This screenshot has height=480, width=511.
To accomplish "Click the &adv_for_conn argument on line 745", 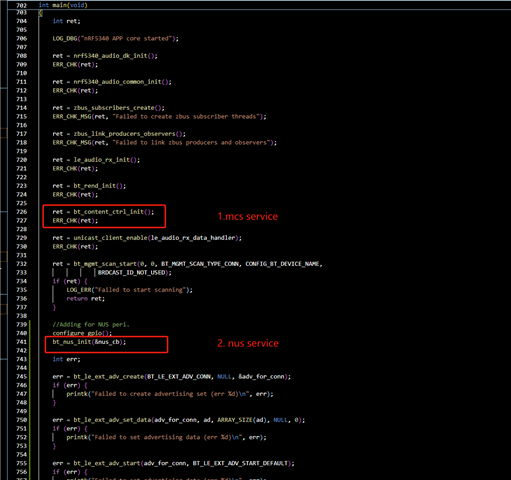I will click(262, 376).
